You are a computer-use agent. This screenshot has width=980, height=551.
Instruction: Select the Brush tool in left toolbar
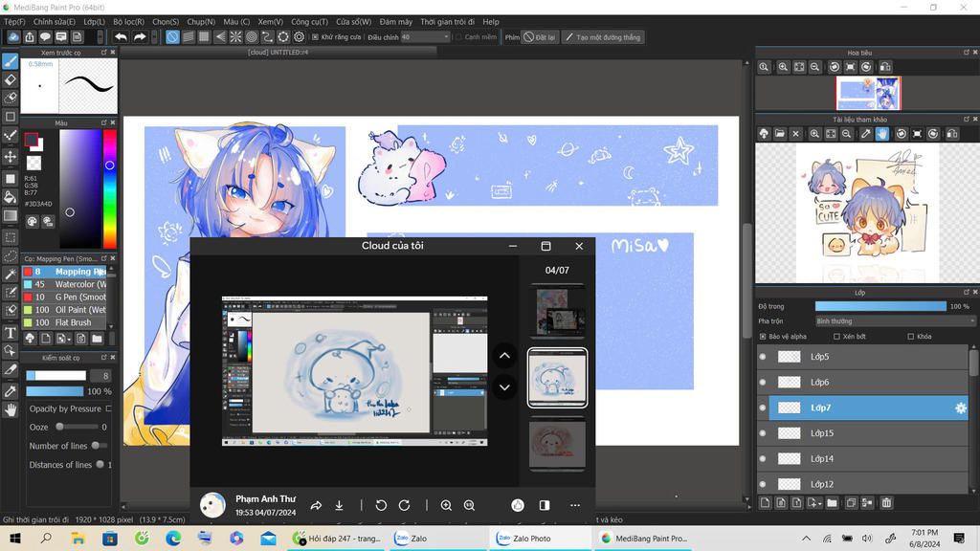(10, 60)
